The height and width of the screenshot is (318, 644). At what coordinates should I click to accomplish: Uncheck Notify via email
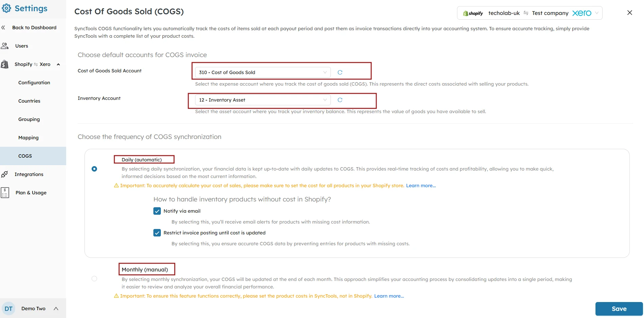(x=157, y=211)
